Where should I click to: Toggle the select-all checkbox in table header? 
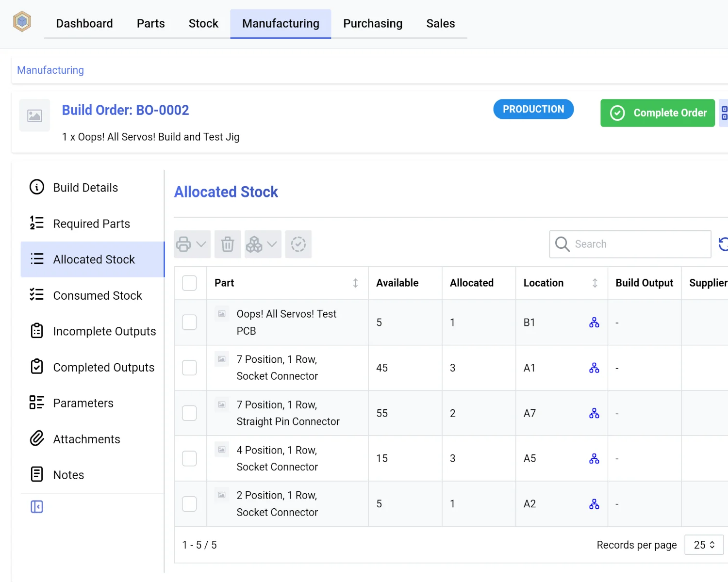coord(189,283)
